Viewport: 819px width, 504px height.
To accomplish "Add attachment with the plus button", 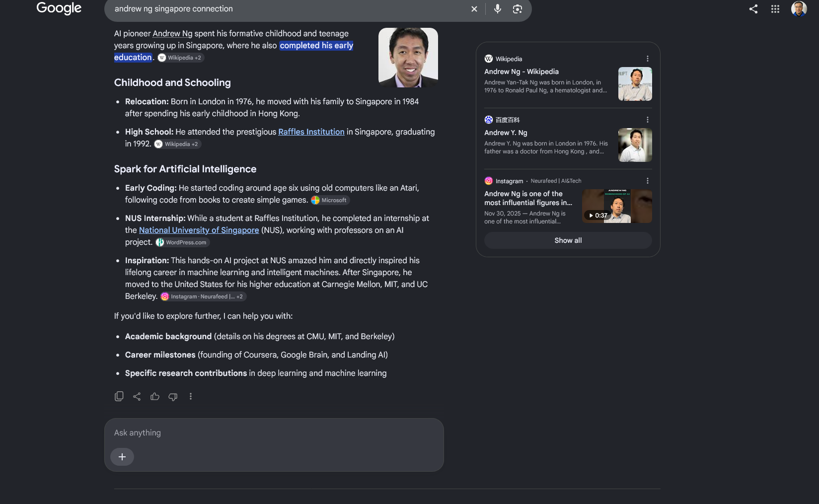I will [x=122, y=457].
